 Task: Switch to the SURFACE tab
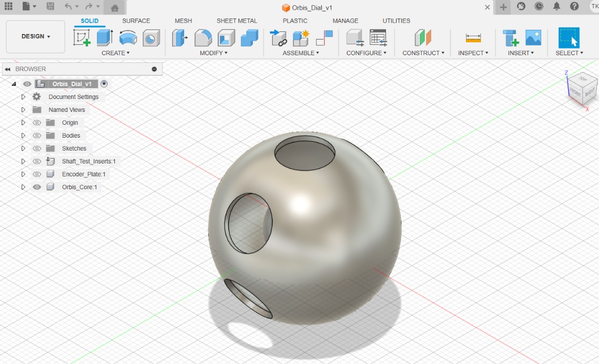(x=136, y=21)
